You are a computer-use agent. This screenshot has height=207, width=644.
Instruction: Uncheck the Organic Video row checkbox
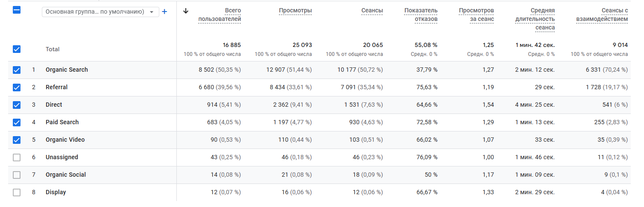pyautogui.click(x=17, y=140)
